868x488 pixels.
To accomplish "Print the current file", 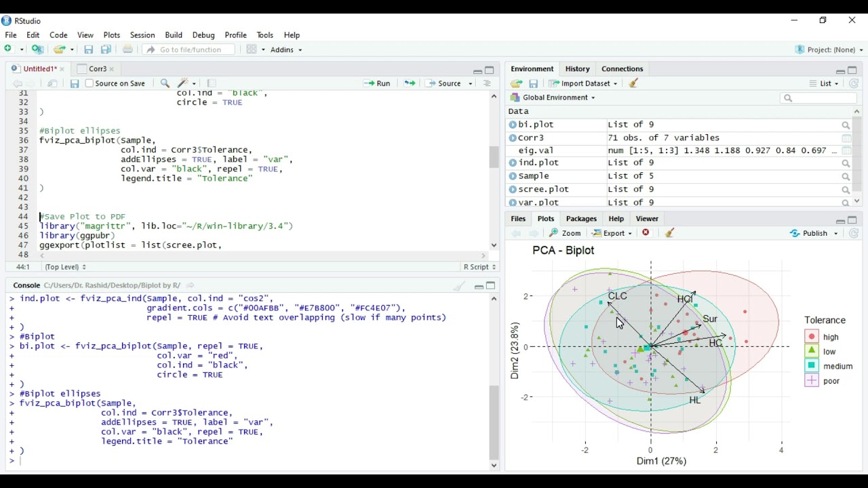I will pos(127,49).
